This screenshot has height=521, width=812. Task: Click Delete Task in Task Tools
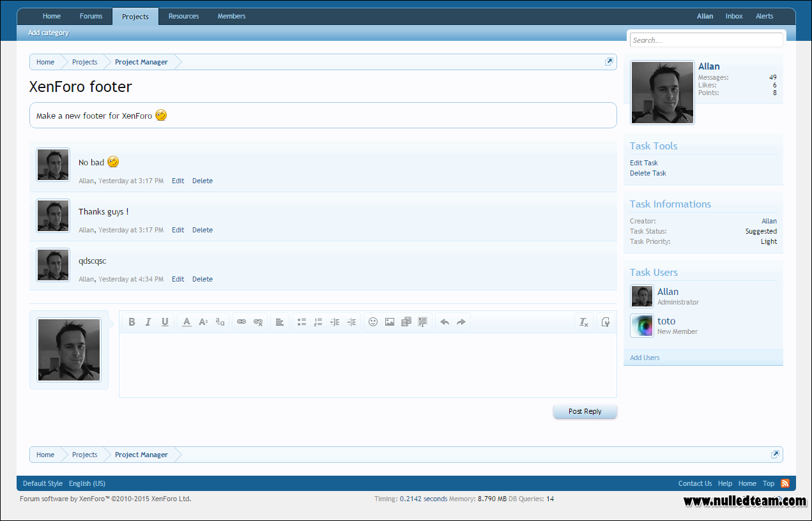[x=648, y=173]
